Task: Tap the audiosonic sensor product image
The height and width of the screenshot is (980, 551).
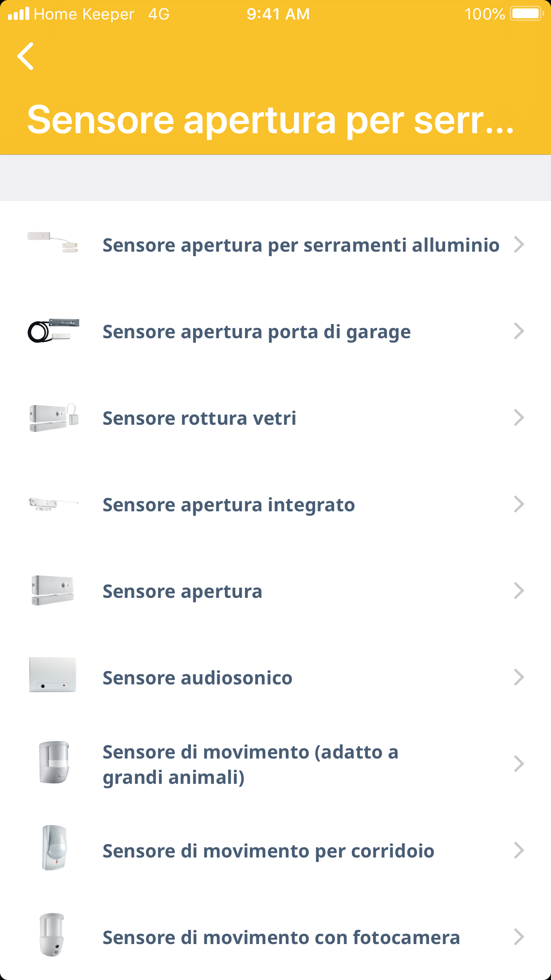Action: click(53, 675)
